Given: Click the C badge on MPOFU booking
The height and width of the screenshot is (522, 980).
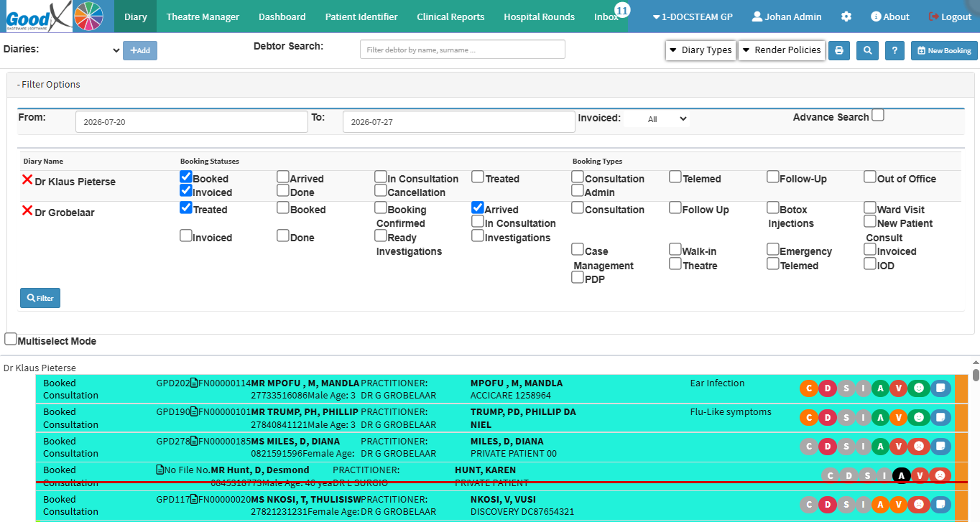Looking at the screenshot, I should point(809,388).
